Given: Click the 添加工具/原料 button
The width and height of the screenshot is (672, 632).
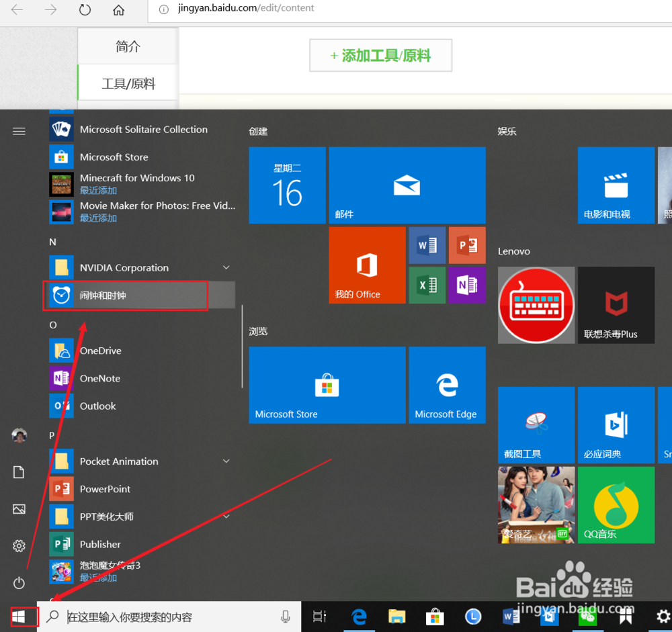Looking at the screenshot, I should click(380, 55).
